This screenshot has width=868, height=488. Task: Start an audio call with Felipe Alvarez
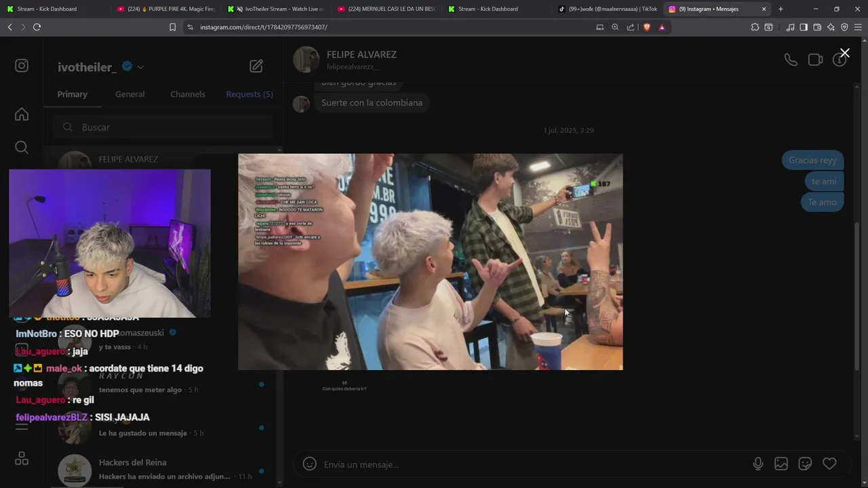coord(791,60)
